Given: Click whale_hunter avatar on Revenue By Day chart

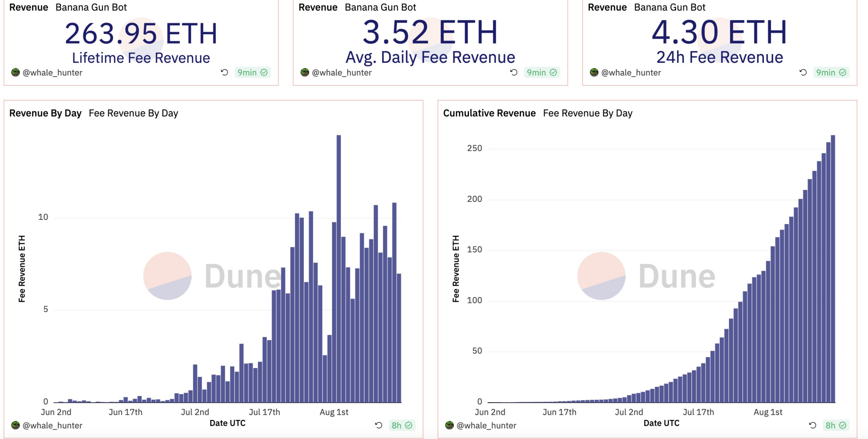Looking at the screenshot, I should (x=15, y=425).
